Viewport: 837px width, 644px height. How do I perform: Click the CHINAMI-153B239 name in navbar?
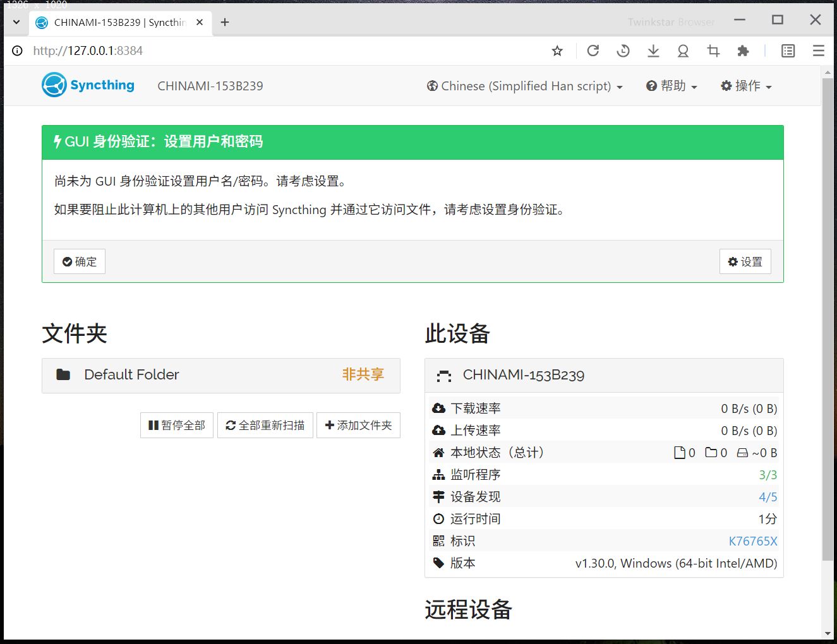[210, 86]
